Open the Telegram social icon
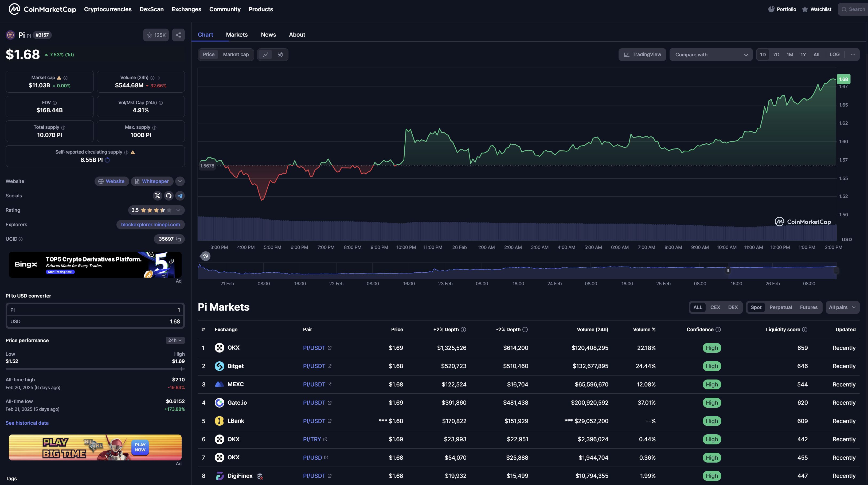This screenshot has width=868, height=485. click(x=180, y=196)
